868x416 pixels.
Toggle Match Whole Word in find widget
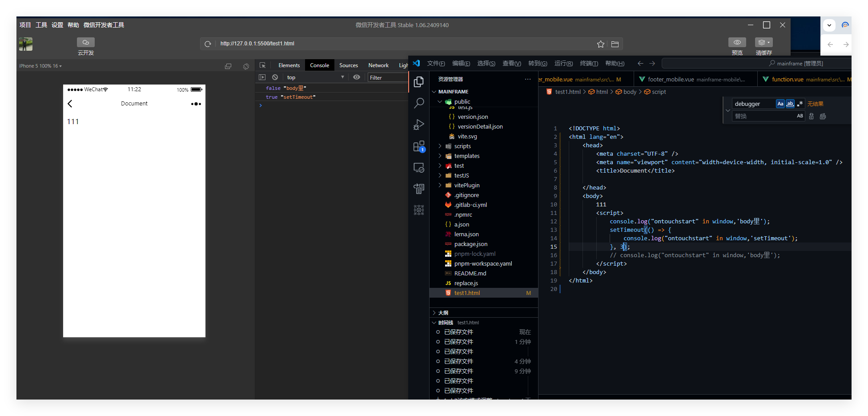790,104
